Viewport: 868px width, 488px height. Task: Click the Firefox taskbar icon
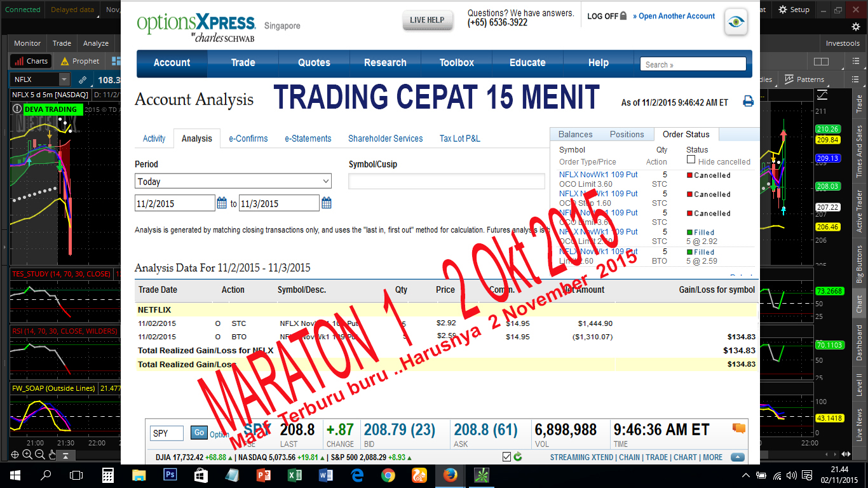[451, 474]
